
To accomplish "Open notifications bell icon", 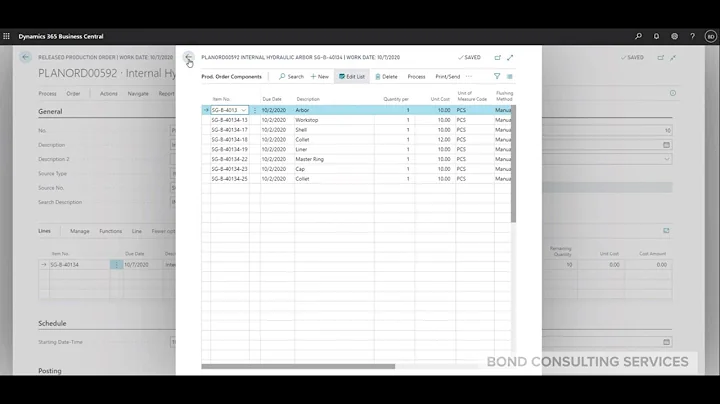I will point(656,36).
